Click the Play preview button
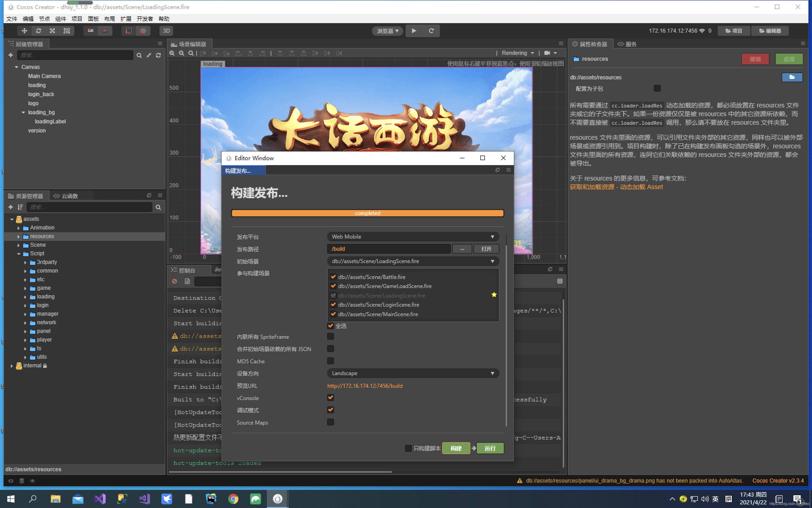The image size is (812, 508). click(x=414, y=31)
